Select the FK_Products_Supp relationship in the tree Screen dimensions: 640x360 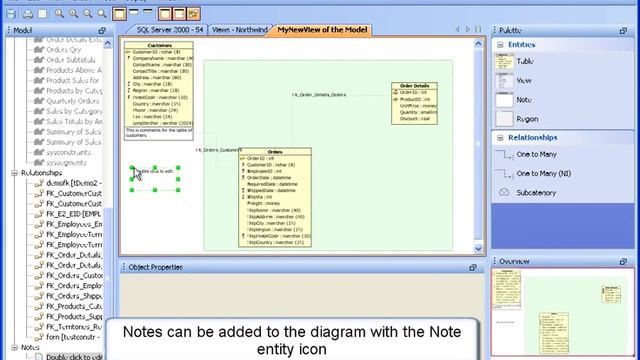(74, 316)
